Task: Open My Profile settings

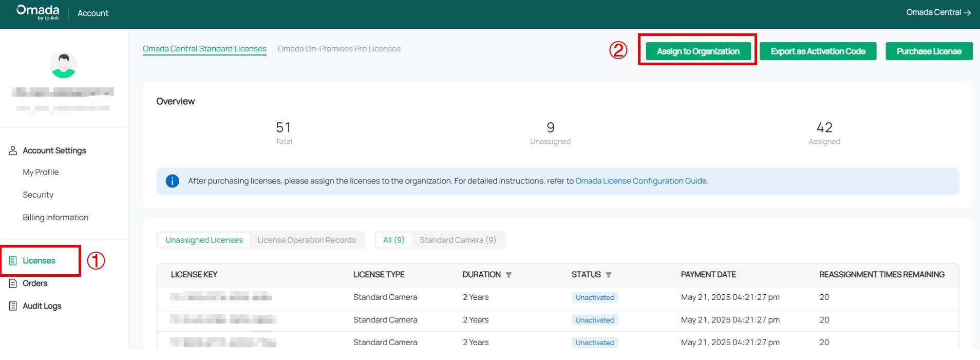Action: [x=41, y=172]
